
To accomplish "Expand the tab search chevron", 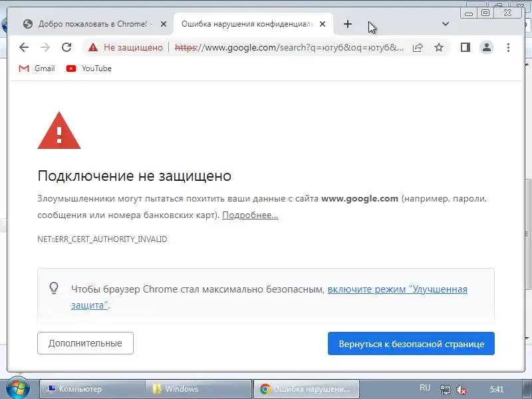I will click(x=446, y=24).
